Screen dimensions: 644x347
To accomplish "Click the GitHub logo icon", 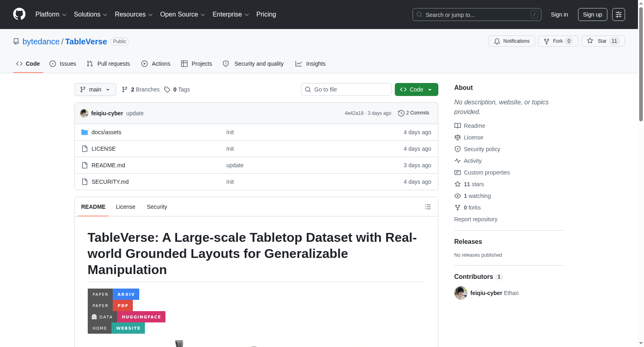I will (x=19, y=15).
